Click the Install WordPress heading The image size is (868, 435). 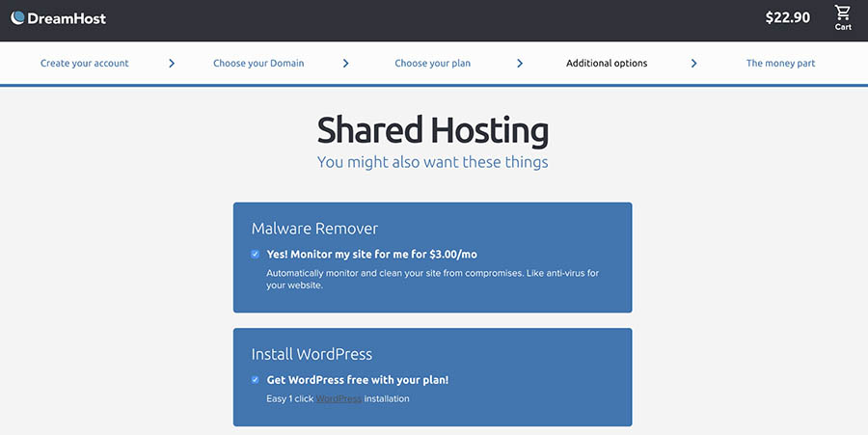pos(312,354)
